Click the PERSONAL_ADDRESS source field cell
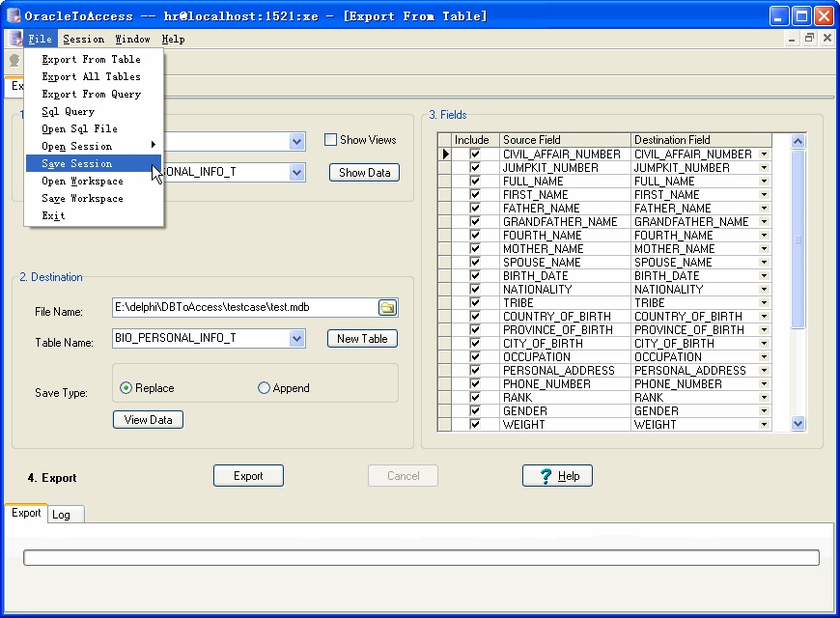The height and width of the screenshot is (618, 840). pos(565,371)
